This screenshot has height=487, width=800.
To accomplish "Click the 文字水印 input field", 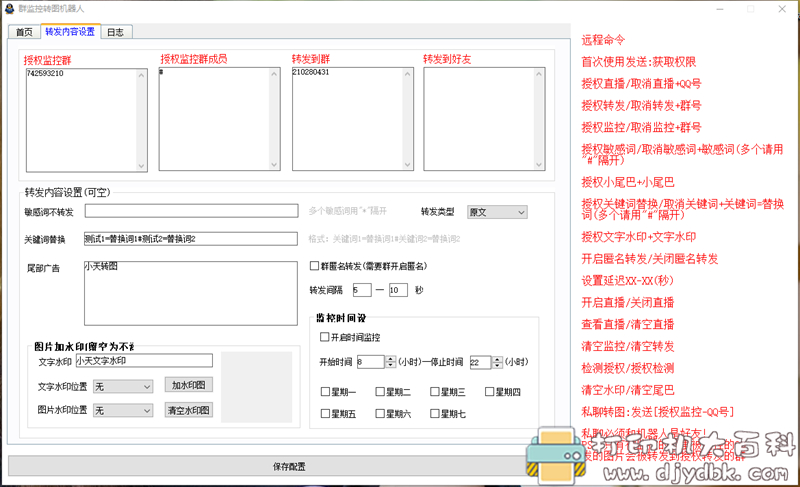I will click(144, 361).
